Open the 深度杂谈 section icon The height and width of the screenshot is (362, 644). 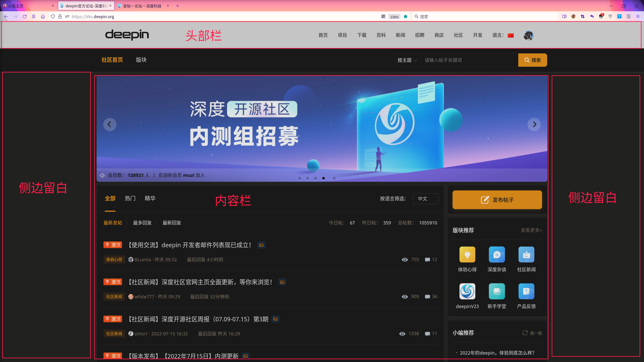point(497,255)
